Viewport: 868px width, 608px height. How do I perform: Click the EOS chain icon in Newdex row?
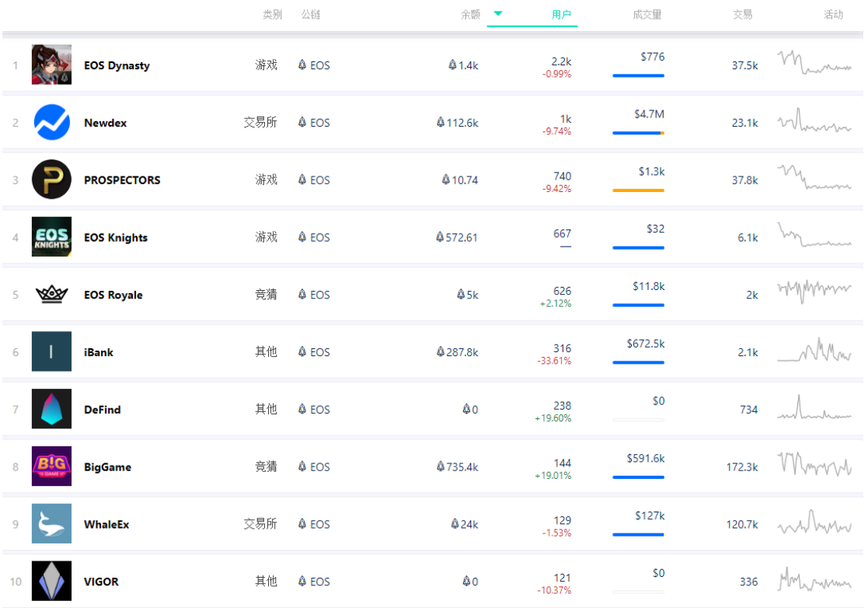pos(302,122)
